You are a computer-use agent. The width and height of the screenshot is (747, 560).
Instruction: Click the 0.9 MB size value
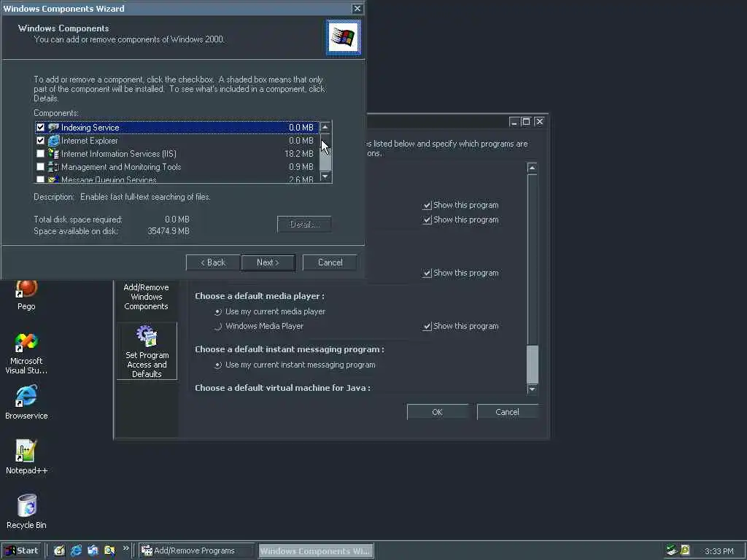click(301, 167)
